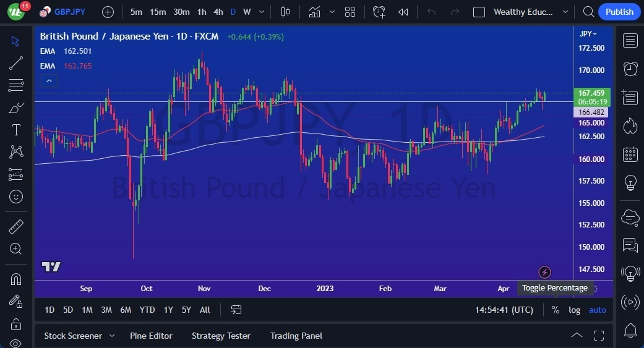Toggle hide all drawings eye icon
The width and height of the screenshot is (644, 348).
pos(15,343)
